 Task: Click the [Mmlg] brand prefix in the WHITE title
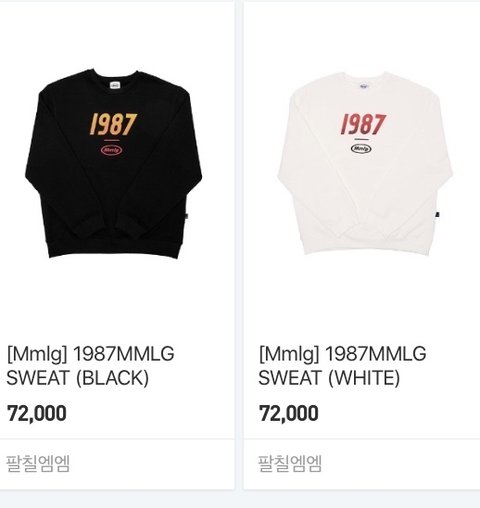(x=289, y=354)
